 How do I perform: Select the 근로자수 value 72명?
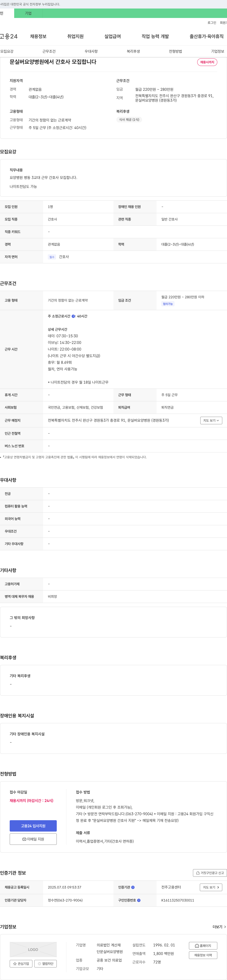tap(157, 962)
